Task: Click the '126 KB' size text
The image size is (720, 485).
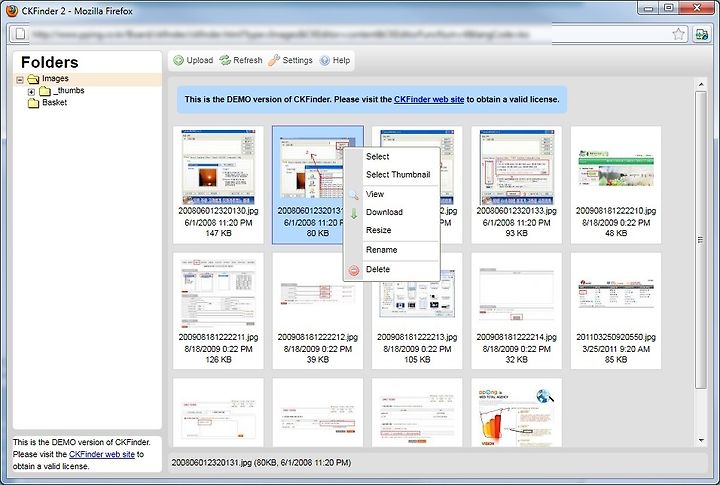Action: [x=218, y=360]
